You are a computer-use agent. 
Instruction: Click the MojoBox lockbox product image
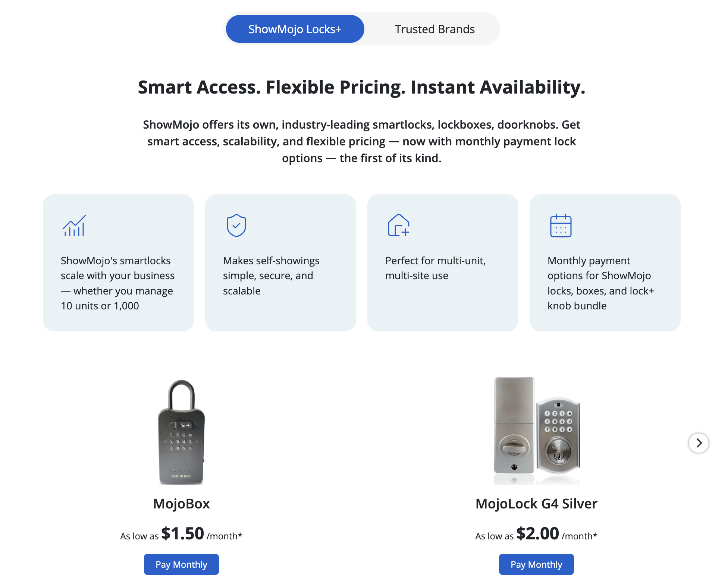[181, 432]
